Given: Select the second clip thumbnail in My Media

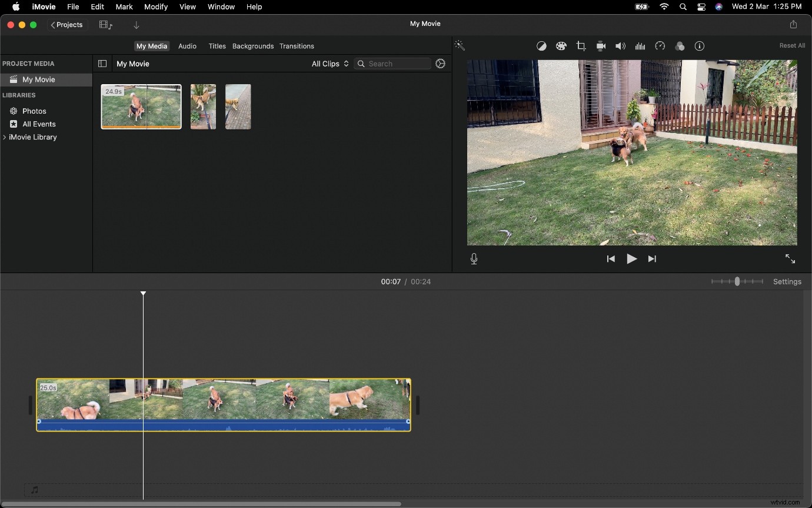Looking at the screenshot, I should [202, 107].
